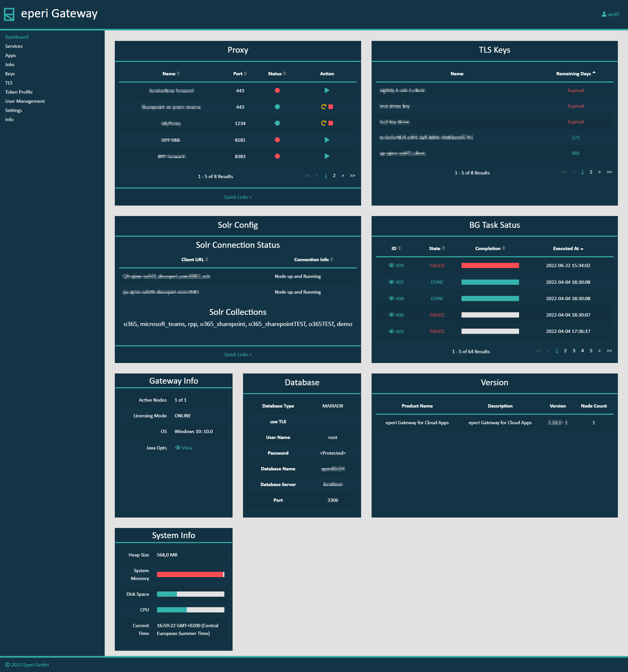Viewport: 628px width, 672px height.
Task: Click the red status dot for port 8181
Action: pyautogui.click(x=277, y=140)
